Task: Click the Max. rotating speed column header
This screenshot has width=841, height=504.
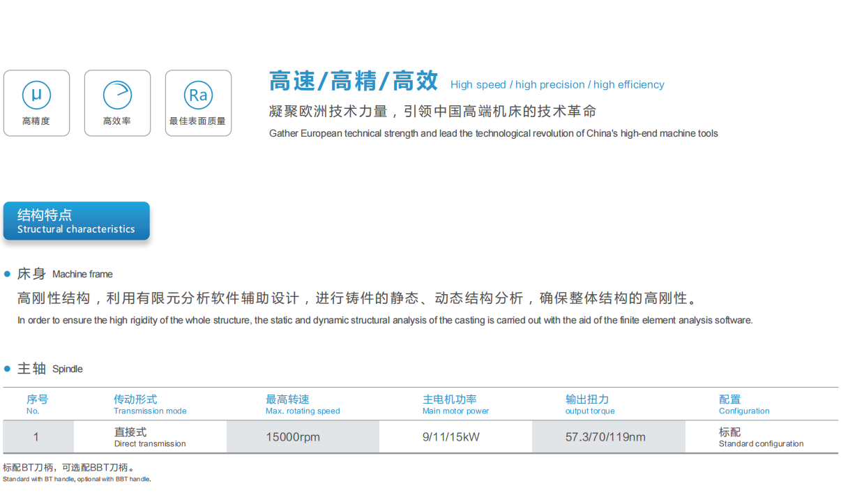Action: tap(302, 404)
